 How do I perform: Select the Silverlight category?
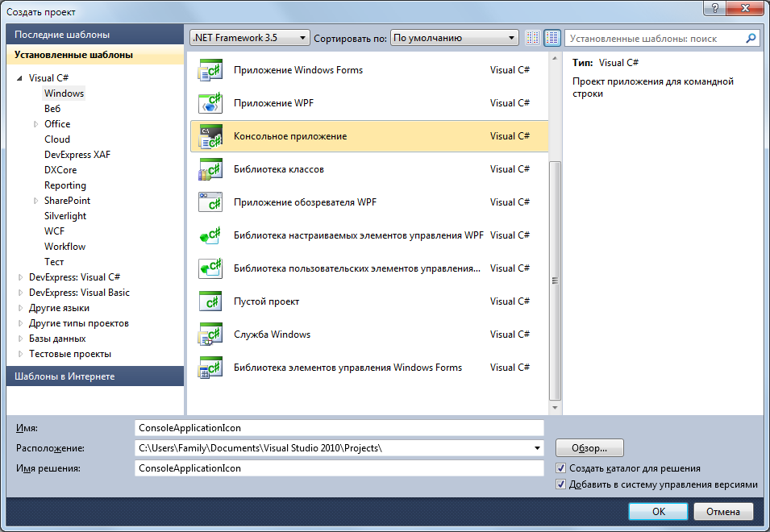point(65,216)
